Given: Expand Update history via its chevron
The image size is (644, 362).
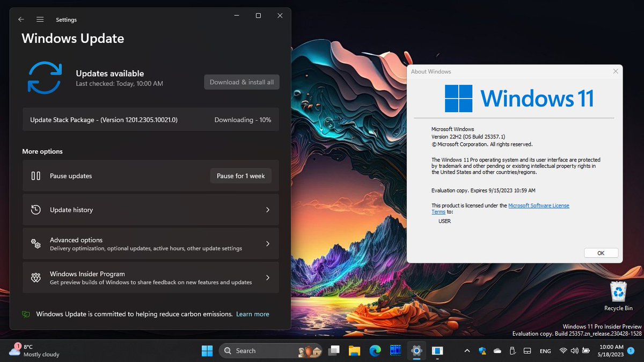Looking at the screenshot, I should pos(268,210).
